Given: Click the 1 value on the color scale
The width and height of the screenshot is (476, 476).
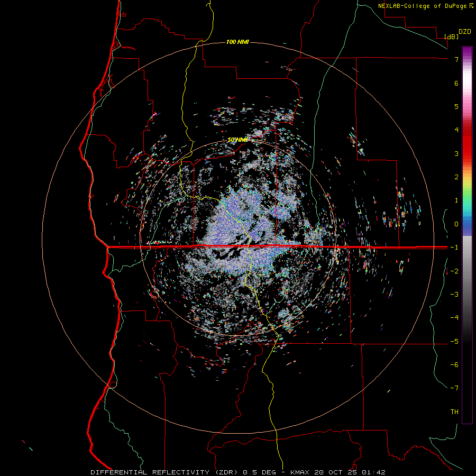Looking at the screenshot, I should pos(456,200).
